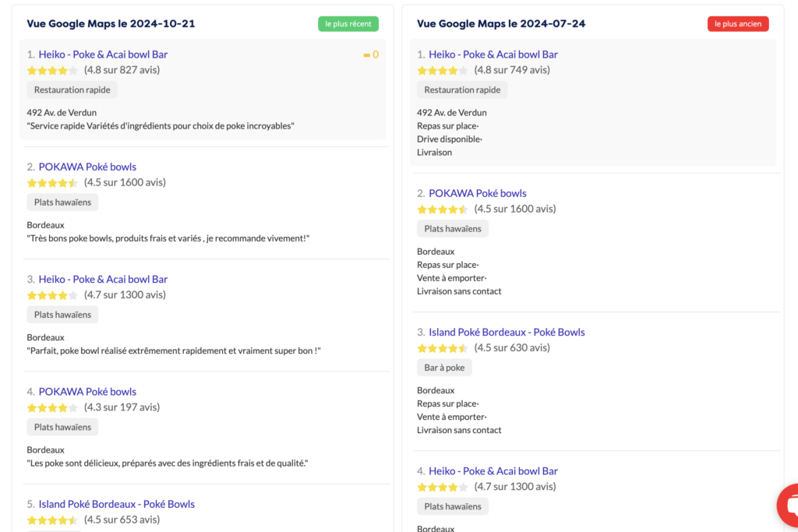Click '492 Av. de Verdun' in 2024-07-24 view
The image size is (798, 532).
[x=451, y=113]
